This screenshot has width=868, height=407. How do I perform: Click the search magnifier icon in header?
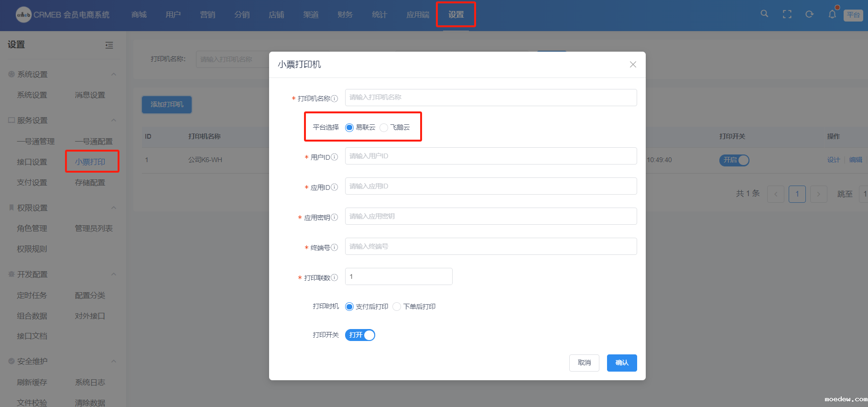pos(764,14)
